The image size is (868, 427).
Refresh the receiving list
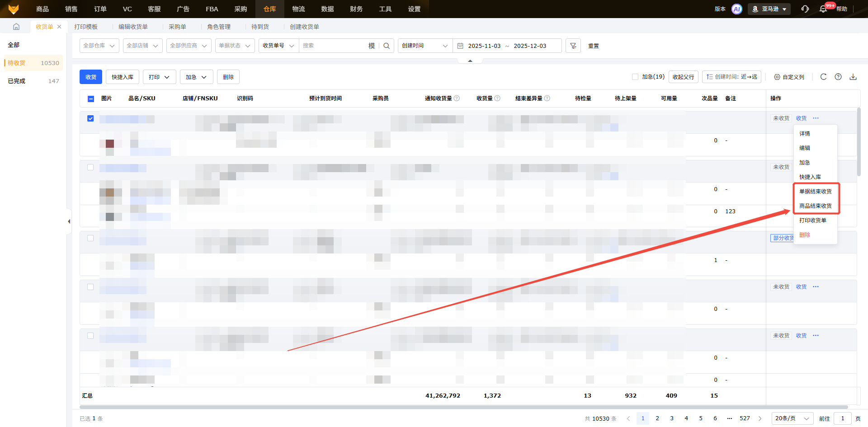click(x=823, y=77)
